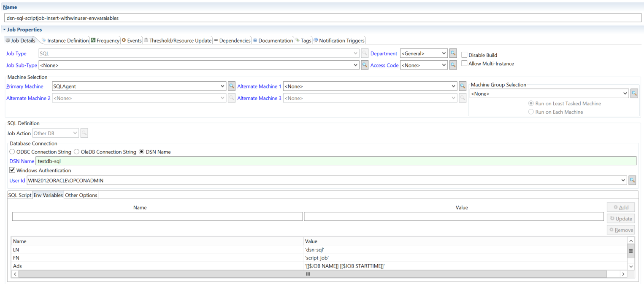Expand Alternate Machine 1 dropdown
The height and width of the screenshot is (284, 644).
[x=454, y=86]
